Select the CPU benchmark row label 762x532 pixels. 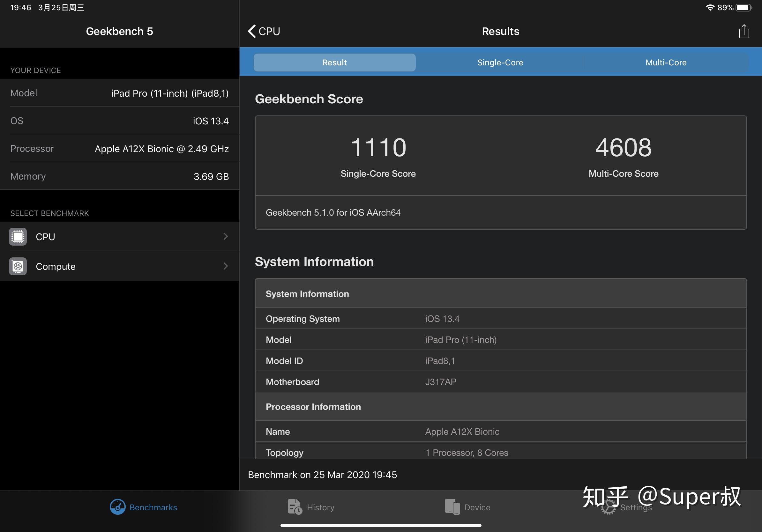pos(45,237)
